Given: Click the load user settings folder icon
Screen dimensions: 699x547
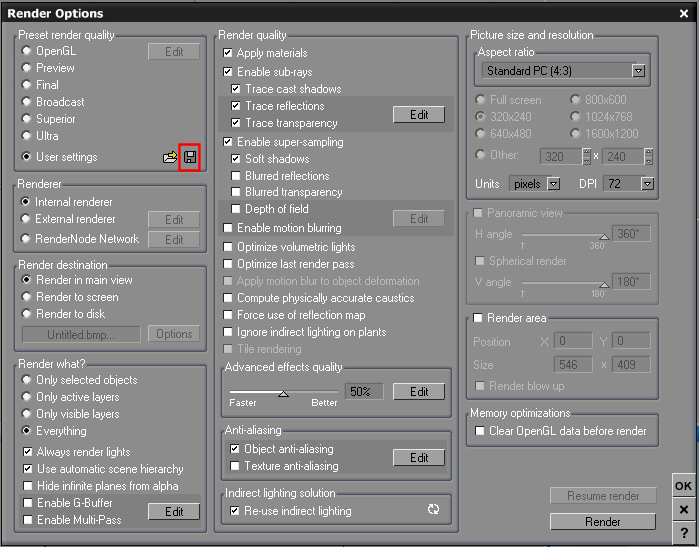Looking at the screenshot, I should [170, 157].
